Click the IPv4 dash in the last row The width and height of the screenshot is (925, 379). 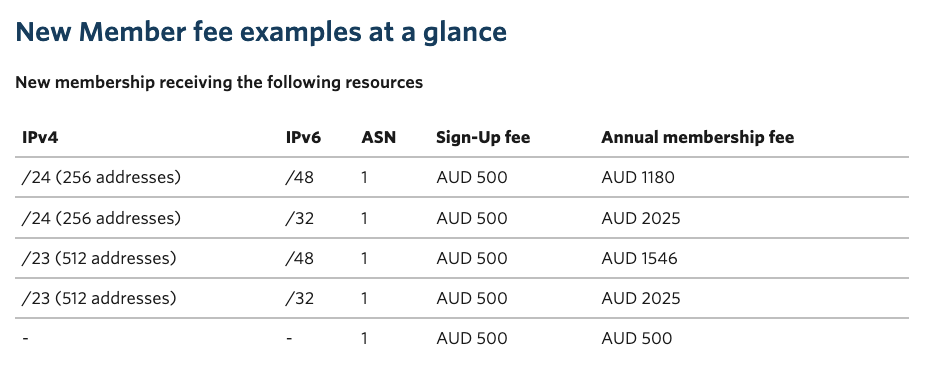click(25, 338)
